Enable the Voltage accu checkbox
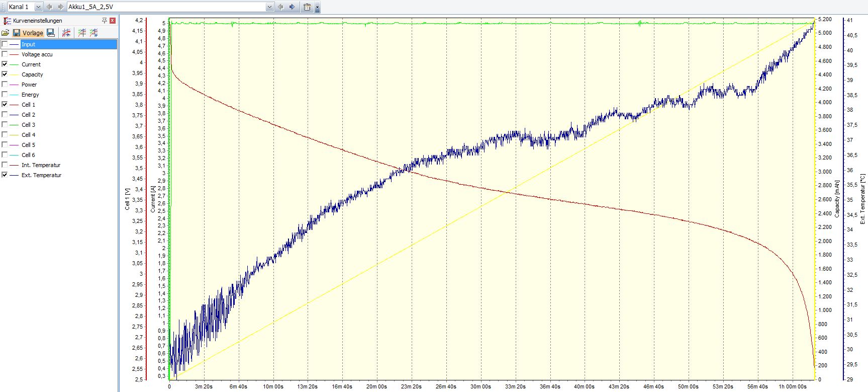This screenshot has height=392, width=868. tap(5, 54)
